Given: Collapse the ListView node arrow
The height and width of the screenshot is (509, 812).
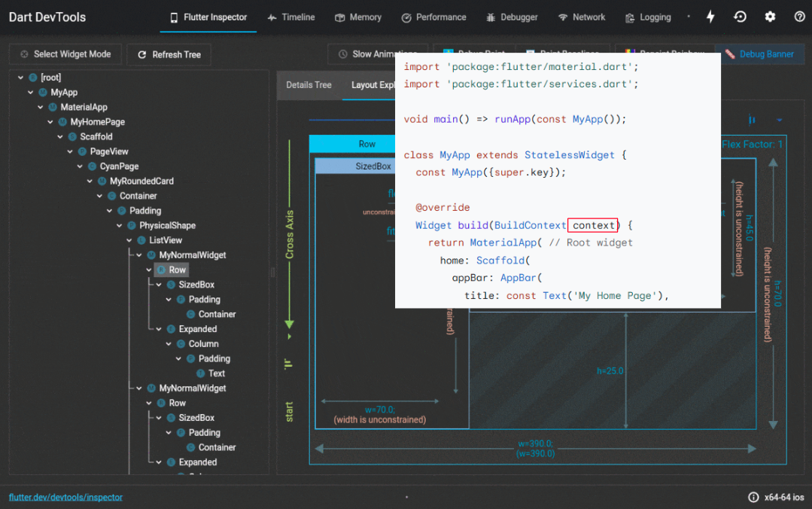Looking at the screenshot, I should 129,240.
